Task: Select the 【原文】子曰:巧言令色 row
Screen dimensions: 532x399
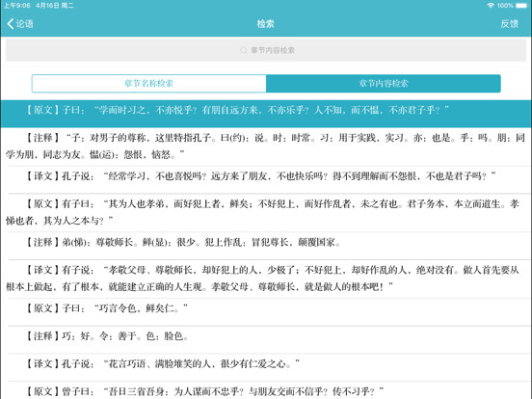Action: point(266,312)
